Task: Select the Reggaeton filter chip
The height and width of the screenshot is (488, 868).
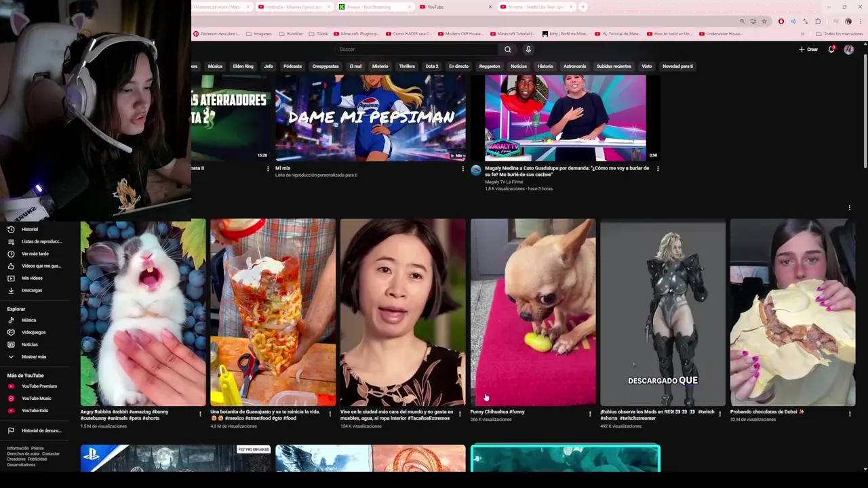Action: pos(490,66)
